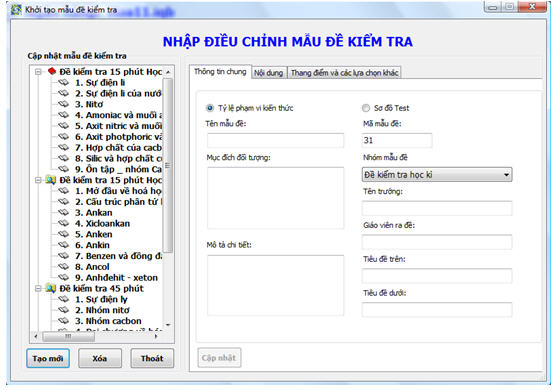
Task: Close the Khởi tạo mẫu đề kiểm tra window
Action: point(532,7)
